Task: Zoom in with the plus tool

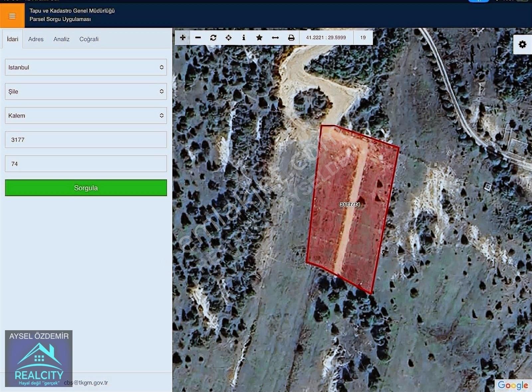Action: (183, 38)
